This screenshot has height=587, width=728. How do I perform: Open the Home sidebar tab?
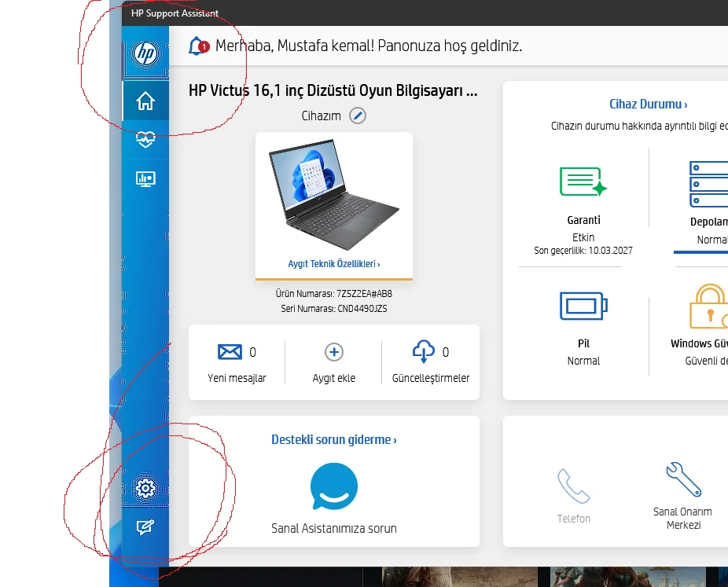(145, 101)
